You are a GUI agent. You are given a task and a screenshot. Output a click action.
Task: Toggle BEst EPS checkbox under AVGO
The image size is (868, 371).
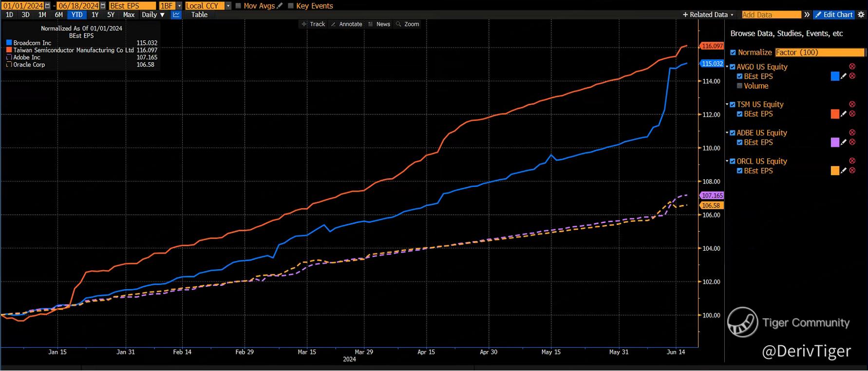[x=740, y=76]
